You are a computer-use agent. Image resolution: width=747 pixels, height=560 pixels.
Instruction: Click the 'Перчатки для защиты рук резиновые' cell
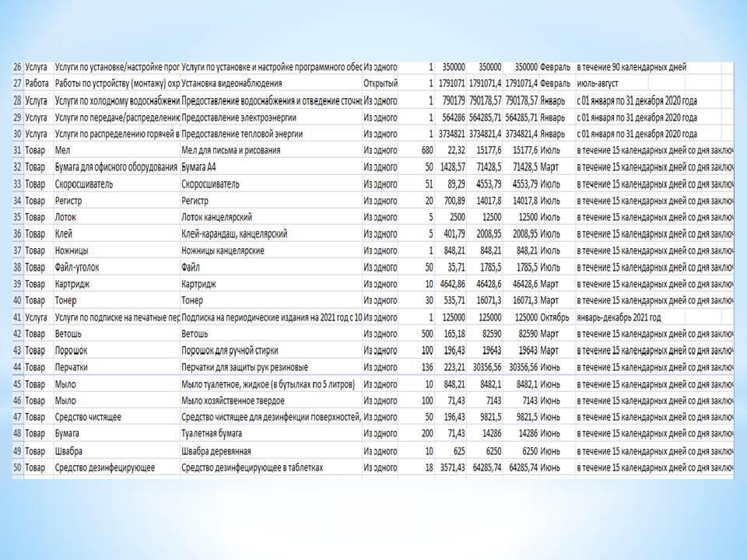click(244, 367)
